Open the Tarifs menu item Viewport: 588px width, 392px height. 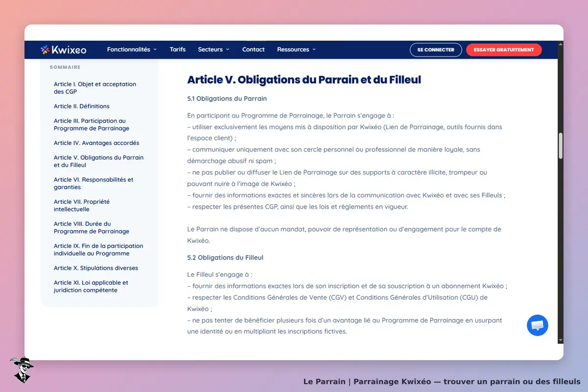(x=178, y=49)
